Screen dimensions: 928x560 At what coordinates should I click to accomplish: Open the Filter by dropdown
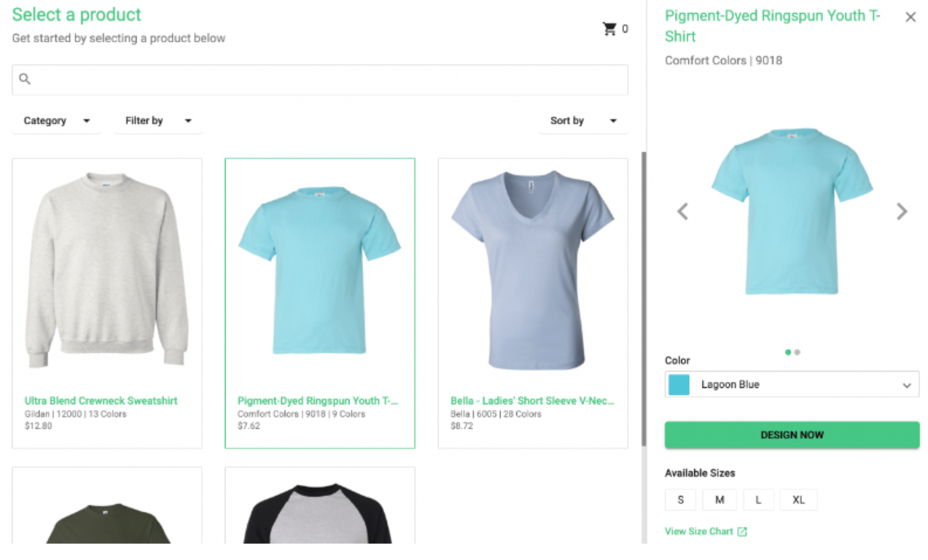158,120
